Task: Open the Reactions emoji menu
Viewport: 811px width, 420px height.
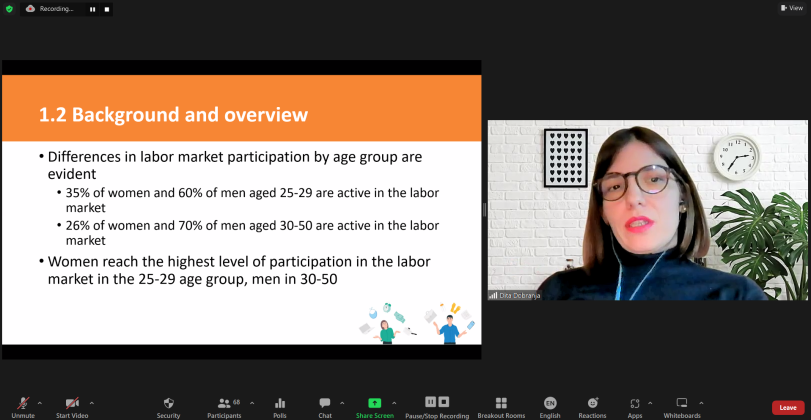Action: click(x=592, y=403)
